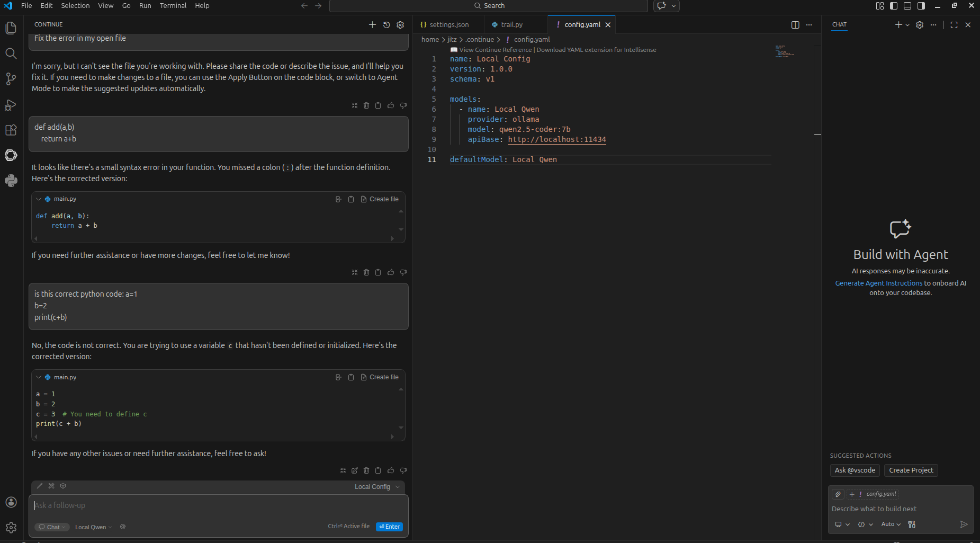The width and height of the screenshot is (980, 543).
Task: Attach context with the paperclip icon
Action: tap(838, 494)
